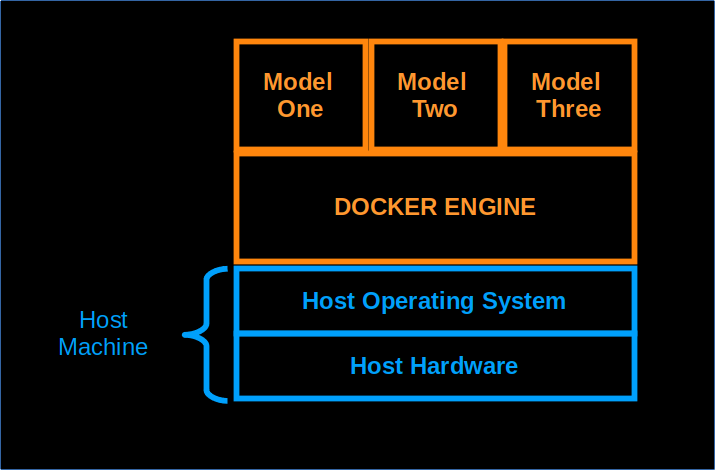Click the word "Three" in last model box

pyautogui.click(x=568, y=109)
